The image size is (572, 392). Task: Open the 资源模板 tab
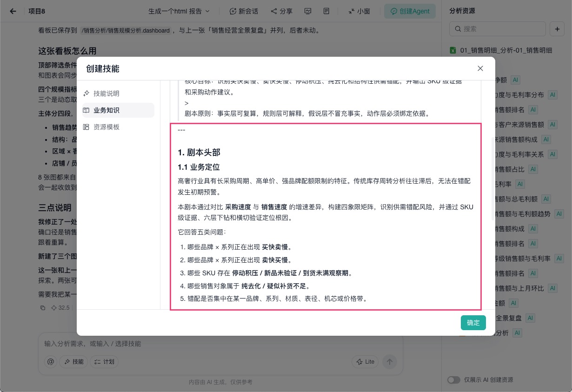118,127
